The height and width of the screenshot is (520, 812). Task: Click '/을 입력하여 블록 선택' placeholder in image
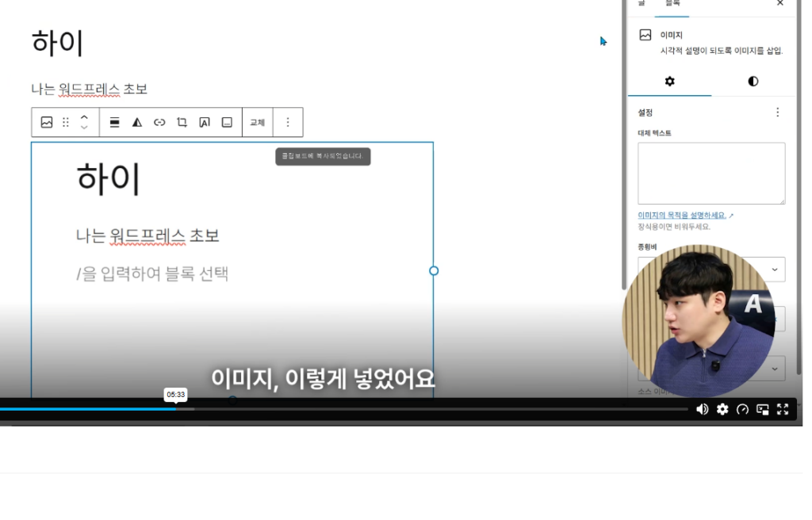click(x=152, y=273)
